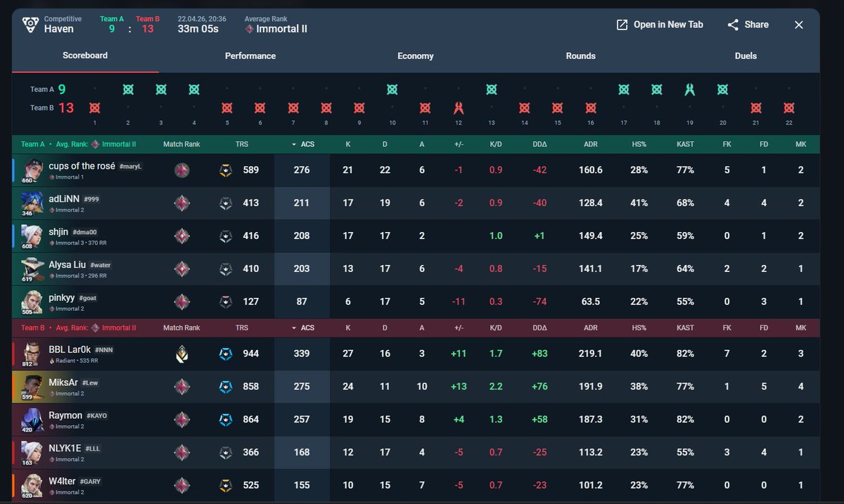Go to the Rounds tab

580,56
